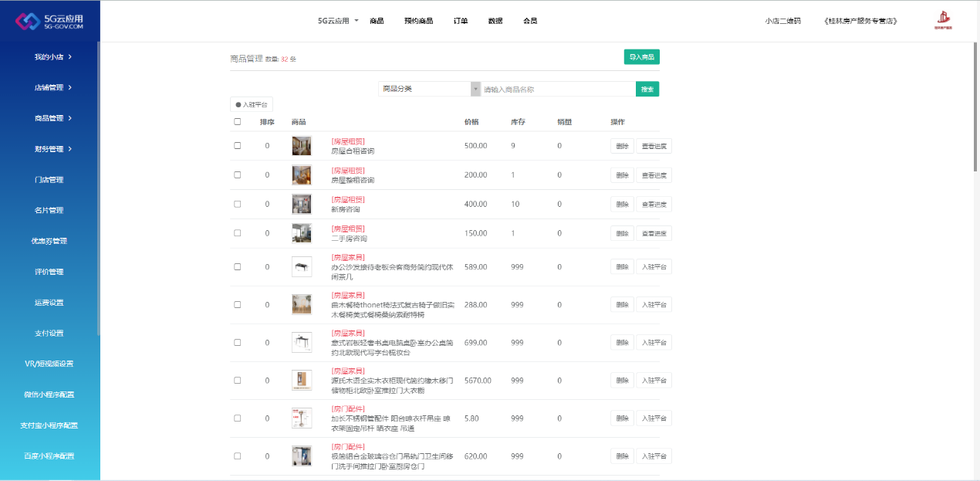Click the page vertical scrollbar
The height and width of the screenshot is (481, 980).
click(975, 108)
